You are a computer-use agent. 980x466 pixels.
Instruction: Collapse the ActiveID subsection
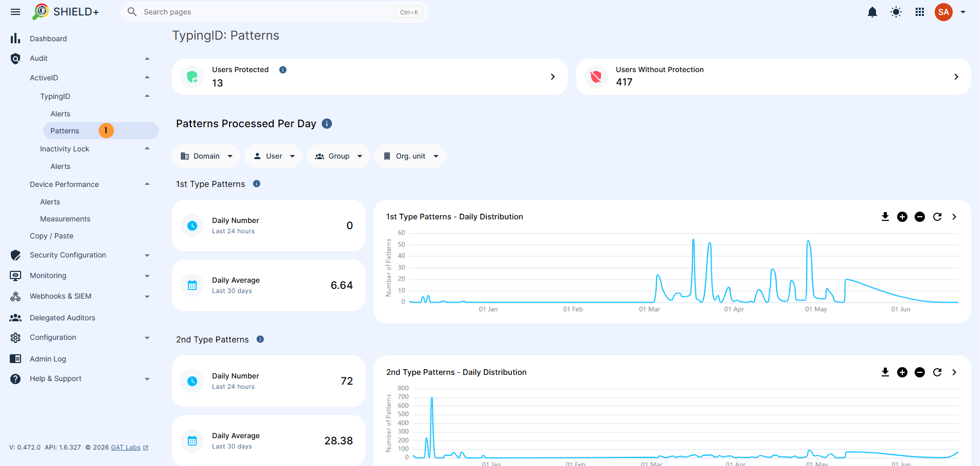click(x=147, y=77)
